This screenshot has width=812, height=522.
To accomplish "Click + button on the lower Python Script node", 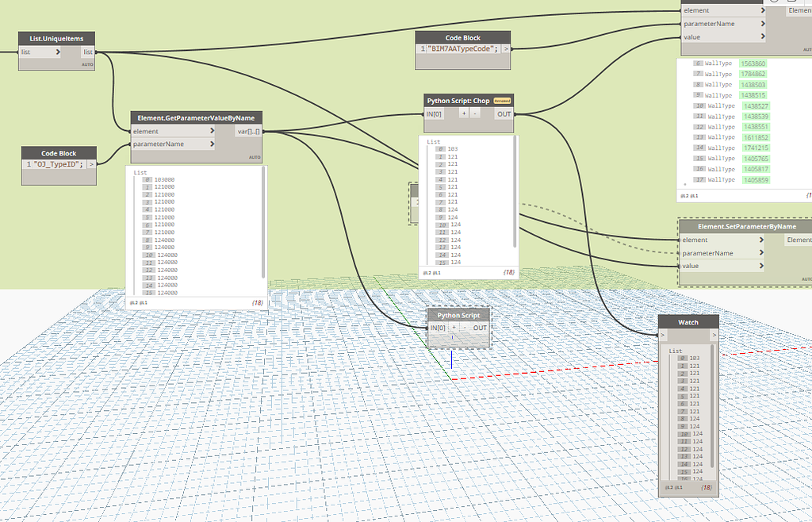I will (x=454, y=327).
